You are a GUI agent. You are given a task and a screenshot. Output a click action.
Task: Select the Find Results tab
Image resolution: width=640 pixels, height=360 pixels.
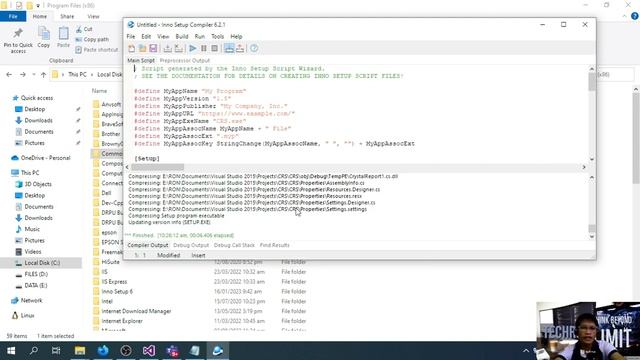(274, 245)
